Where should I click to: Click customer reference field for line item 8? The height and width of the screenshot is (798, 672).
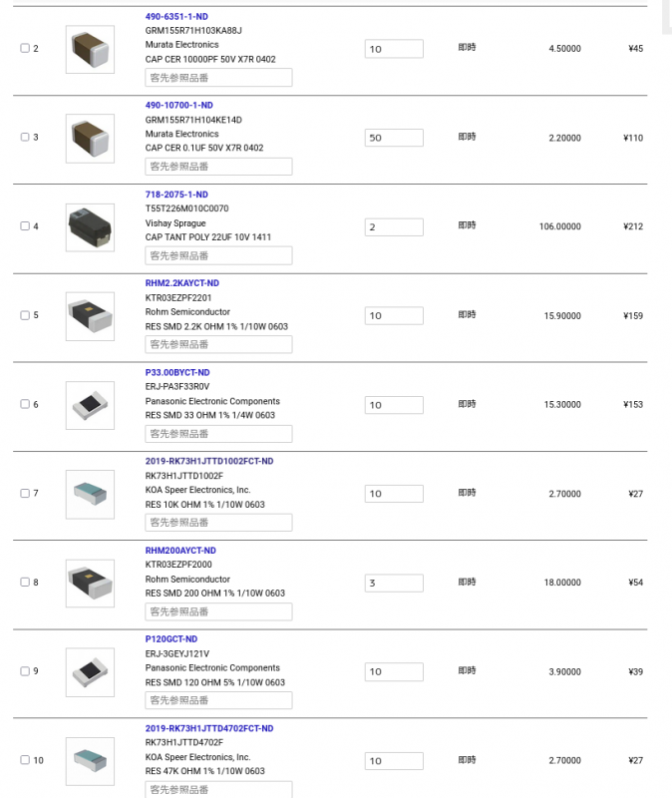(218, 611)
